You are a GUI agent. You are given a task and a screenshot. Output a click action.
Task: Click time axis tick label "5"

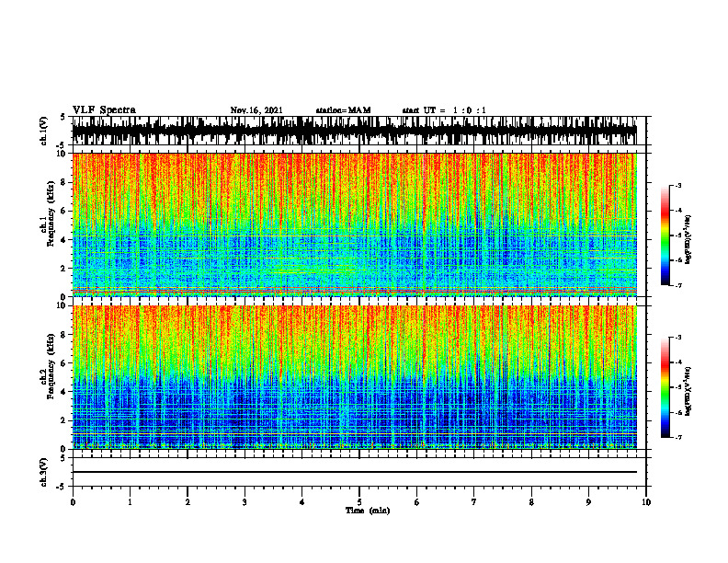click(359, 502)
